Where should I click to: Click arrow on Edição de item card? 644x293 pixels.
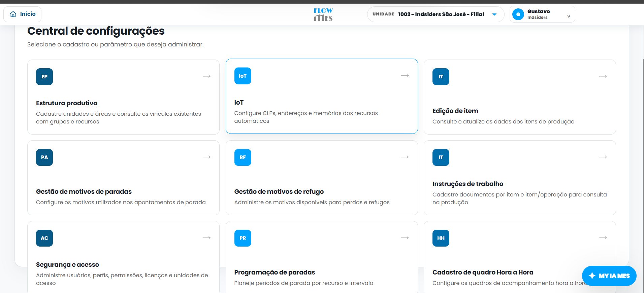pyautogui.click(x=603, y=76)
